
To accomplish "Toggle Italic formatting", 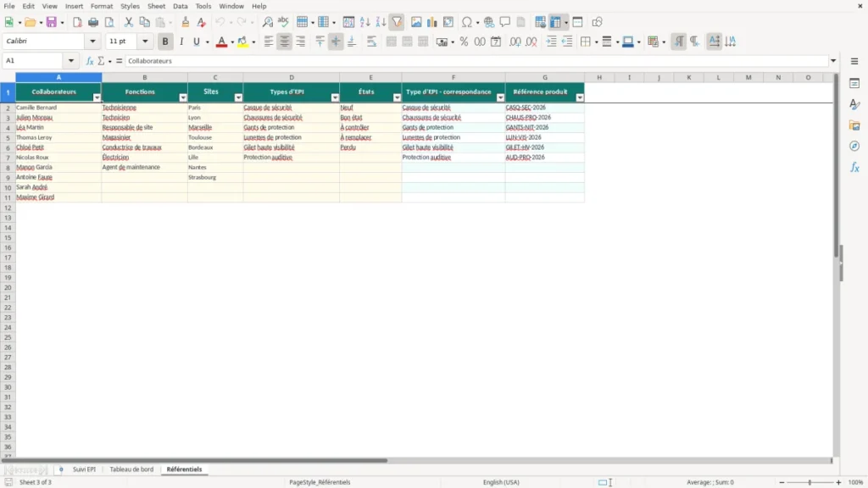I will coord(181,42).
